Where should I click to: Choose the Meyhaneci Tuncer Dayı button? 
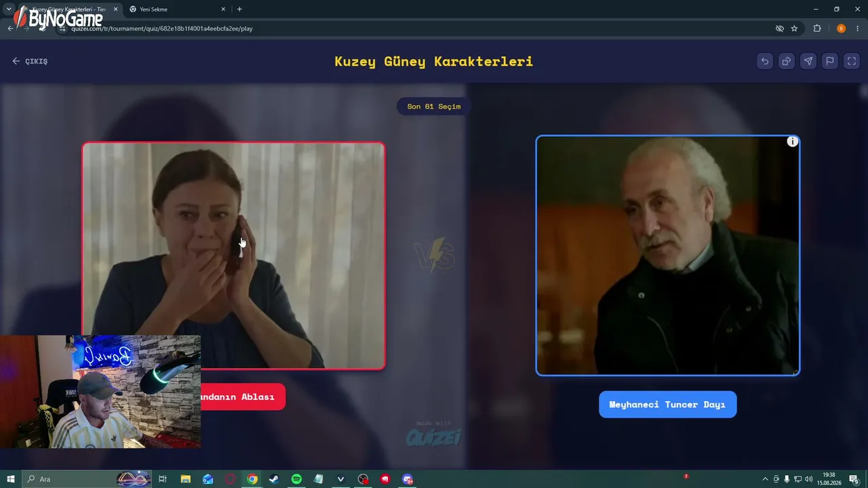[x=667, y=405]
